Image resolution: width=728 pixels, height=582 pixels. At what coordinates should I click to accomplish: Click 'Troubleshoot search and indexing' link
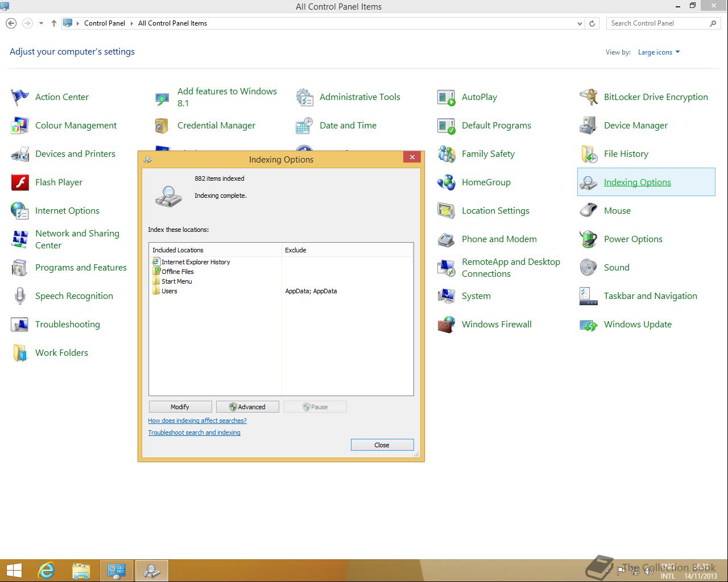(x=195, y=433)
